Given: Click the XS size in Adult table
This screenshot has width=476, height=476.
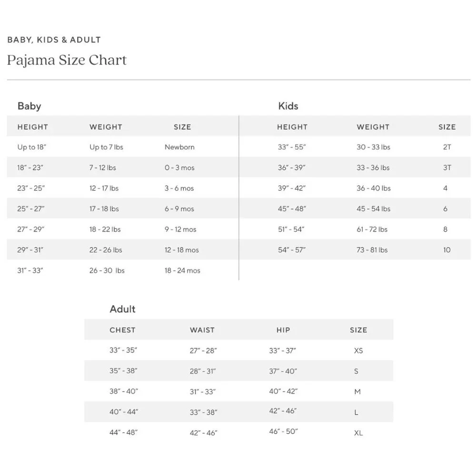Looking at the screenshot, I should tap(358, 351).
